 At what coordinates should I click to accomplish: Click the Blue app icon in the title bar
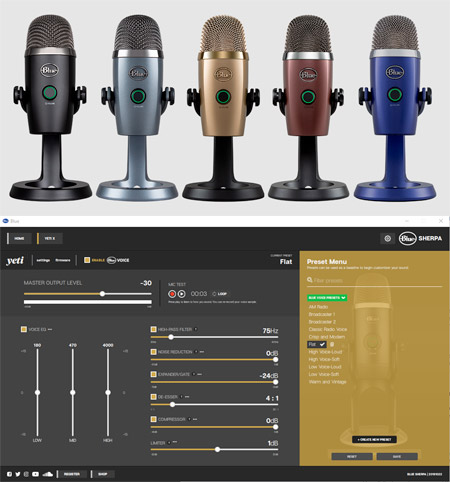[5, 221]
